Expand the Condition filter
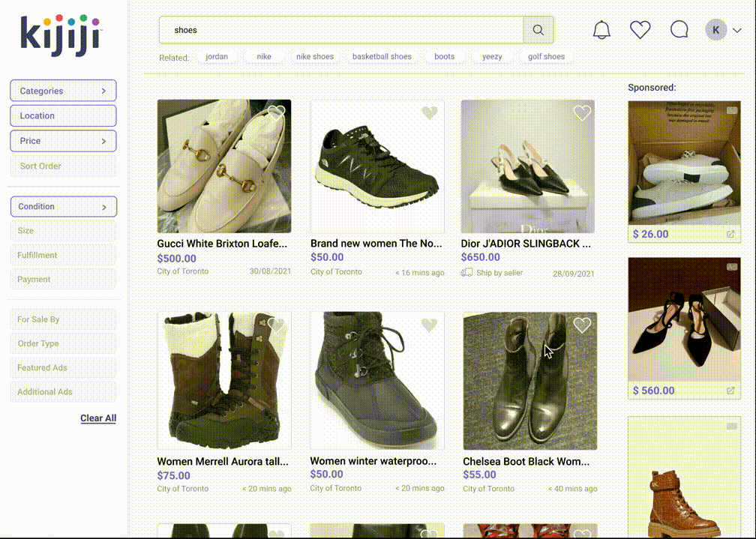This screenshot has height=539, width=756. click(x=64, y=206)
